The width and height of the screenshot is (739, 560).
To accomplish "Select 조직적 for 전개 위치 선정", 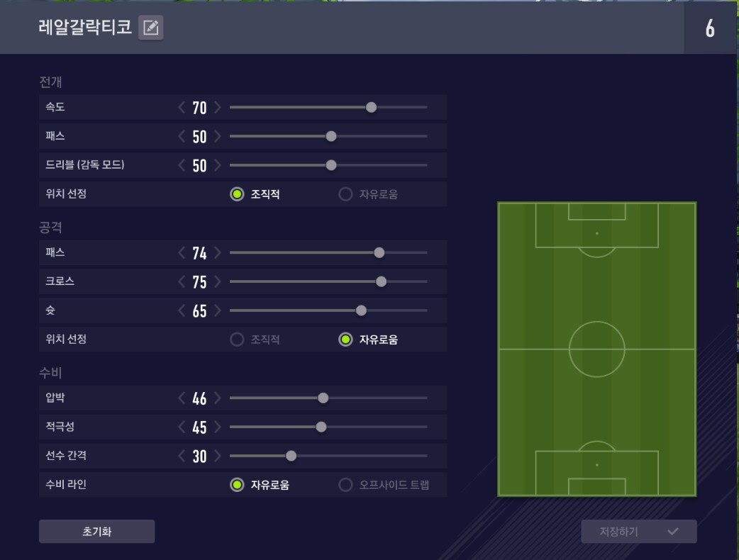I will [237, 194].
